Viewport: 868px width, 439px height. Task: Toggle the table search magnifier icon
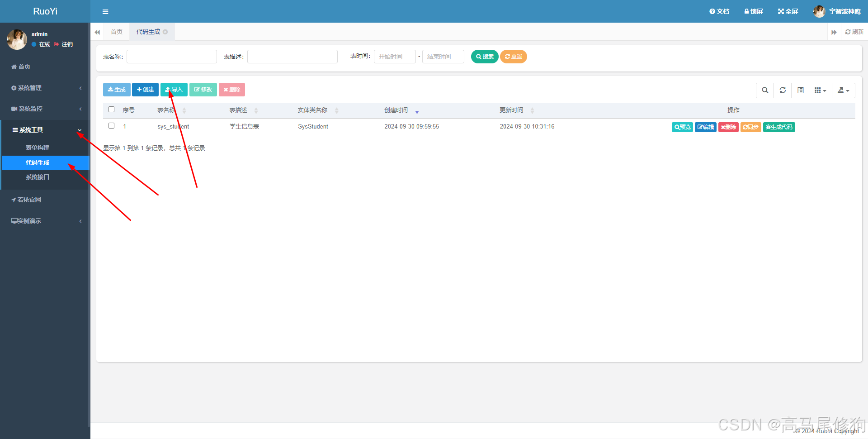point(765,91)
